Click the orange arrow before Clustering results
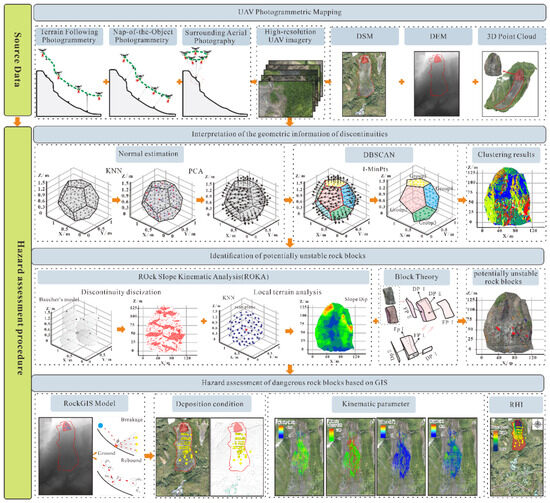Viewport: 550px width, 503px height. [462, 200]
